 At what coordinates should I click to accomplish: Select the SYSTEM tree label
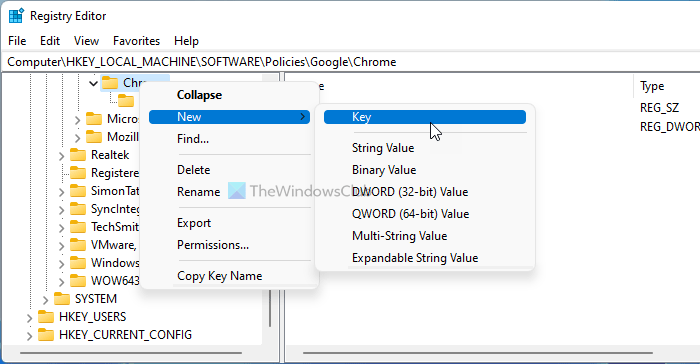tap(96, 298)
